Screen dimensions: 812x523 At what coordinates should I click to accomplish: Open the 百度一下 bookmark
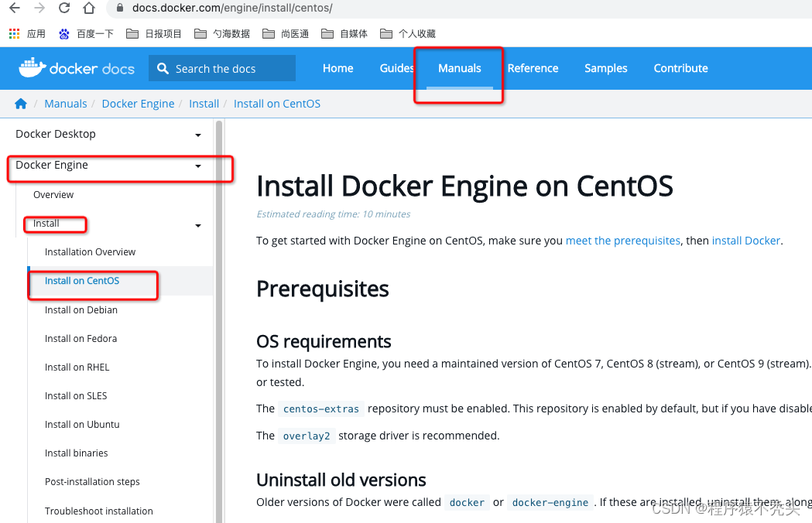[86, 34]
